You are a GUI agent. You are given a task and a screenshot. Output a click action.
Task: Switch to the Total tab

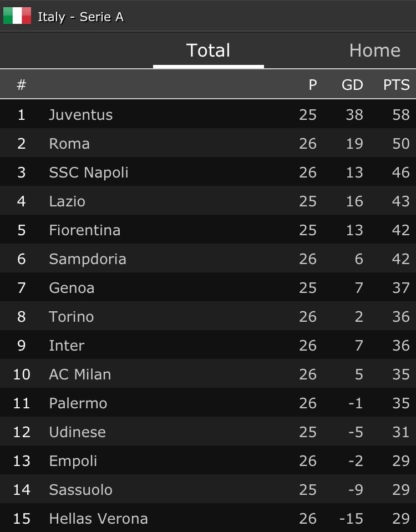[x=208, y=50]
